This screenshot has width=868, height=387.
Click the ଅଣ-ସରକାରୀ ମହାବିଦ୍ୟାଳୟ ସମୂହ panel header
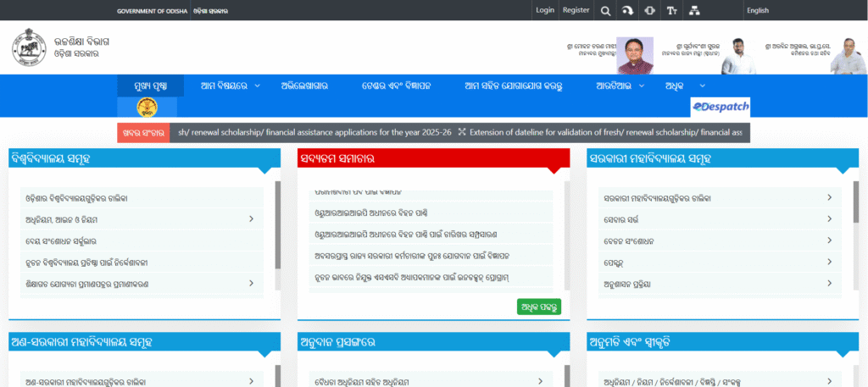coord(144,341)
